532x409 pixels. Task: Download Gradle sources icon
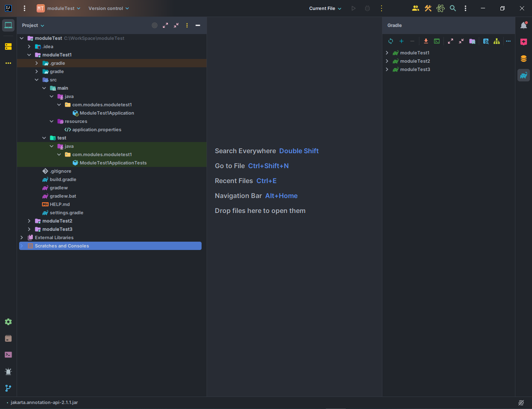click(426, 41)
